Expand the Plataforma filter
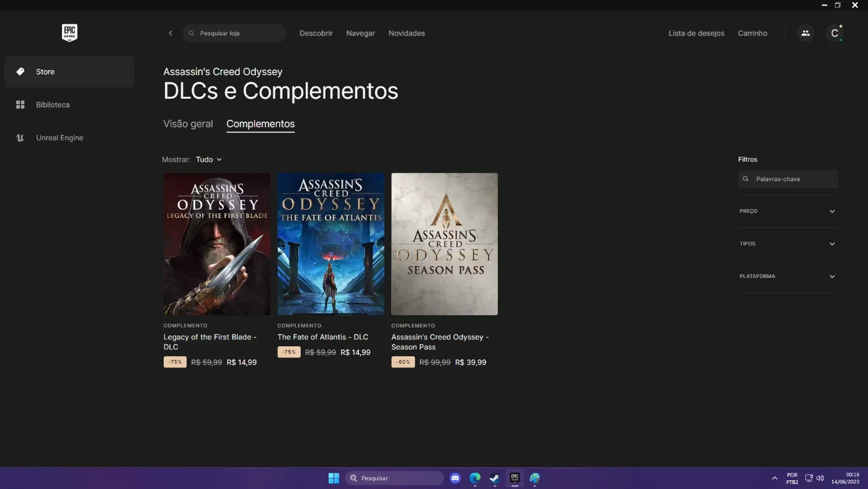The height and width of the screenshot is (489, 868). point(787,277)
